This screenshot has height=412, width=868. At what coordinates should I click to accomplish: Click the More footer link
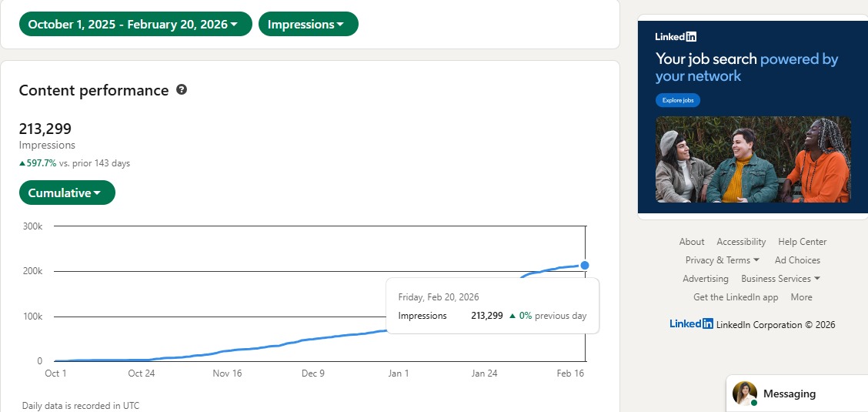click(801, 297)
